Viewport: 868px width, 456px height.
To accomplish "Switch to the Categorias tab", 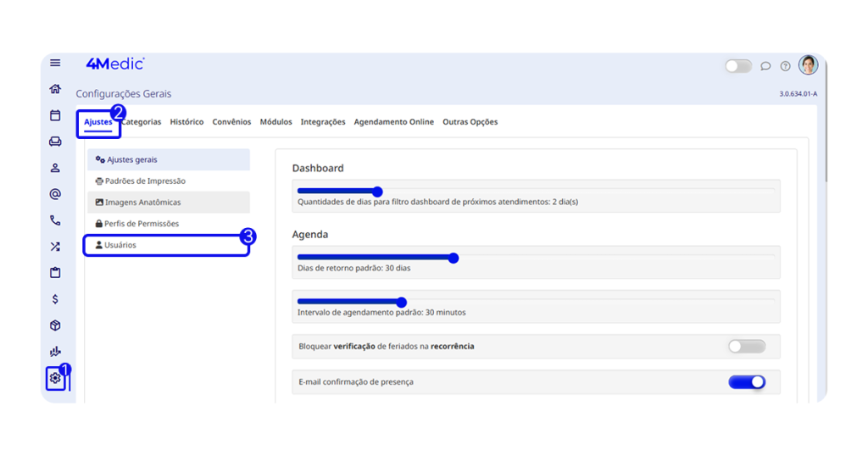I will pos(142,122).
